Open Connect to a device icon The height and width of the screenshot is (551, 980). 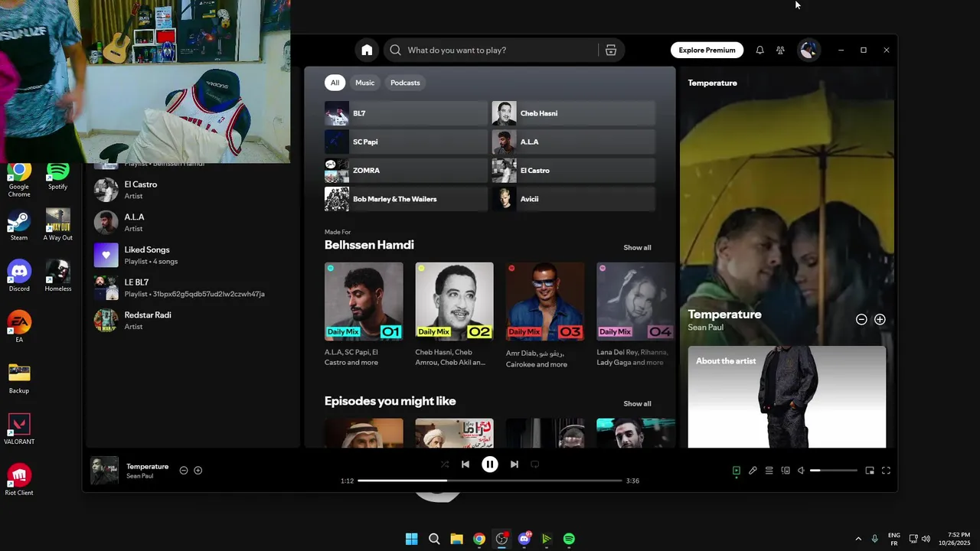point(786,471)
